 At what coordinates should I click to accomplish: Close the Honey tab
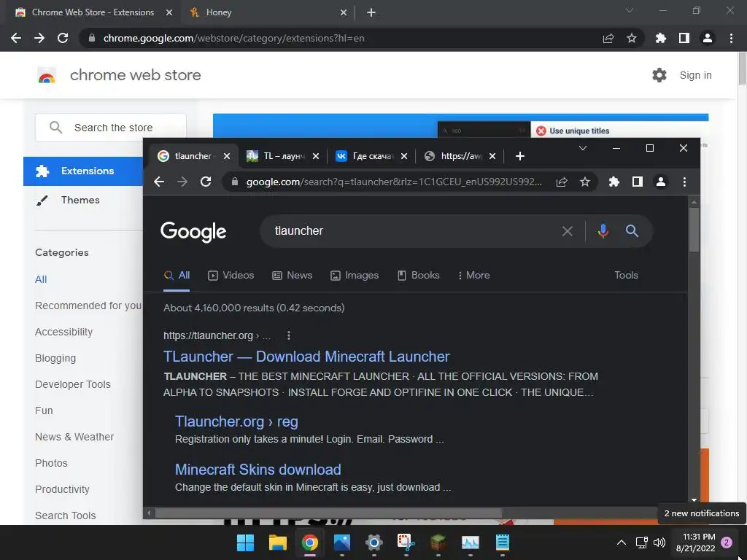(x=344, y=12)
